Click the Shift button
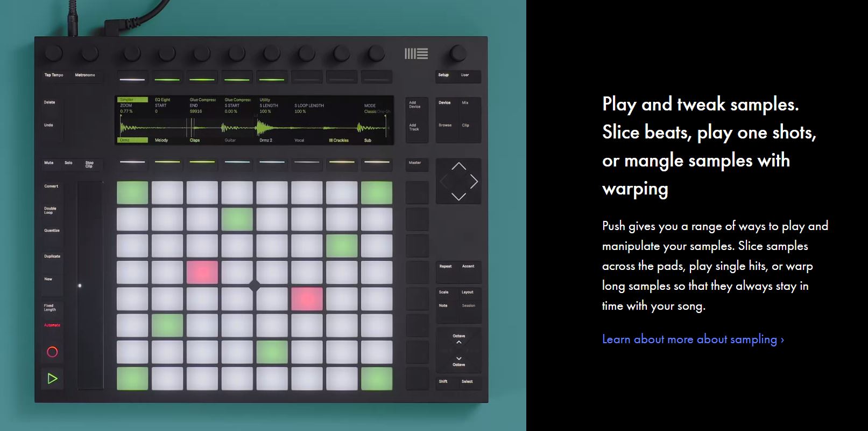 click(x=443, y=381)
